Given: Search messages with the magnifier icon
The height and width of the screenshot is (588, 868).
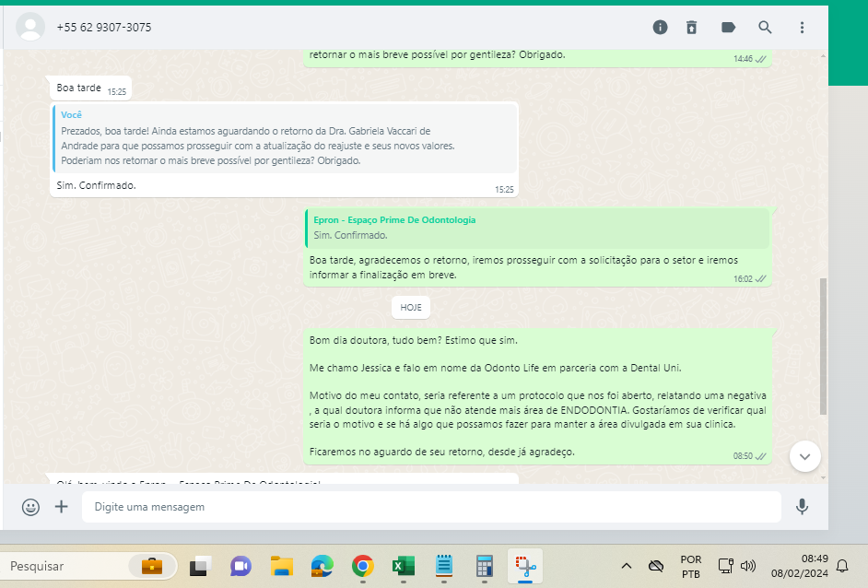Looking at the screenshot, I should (765, 27).
